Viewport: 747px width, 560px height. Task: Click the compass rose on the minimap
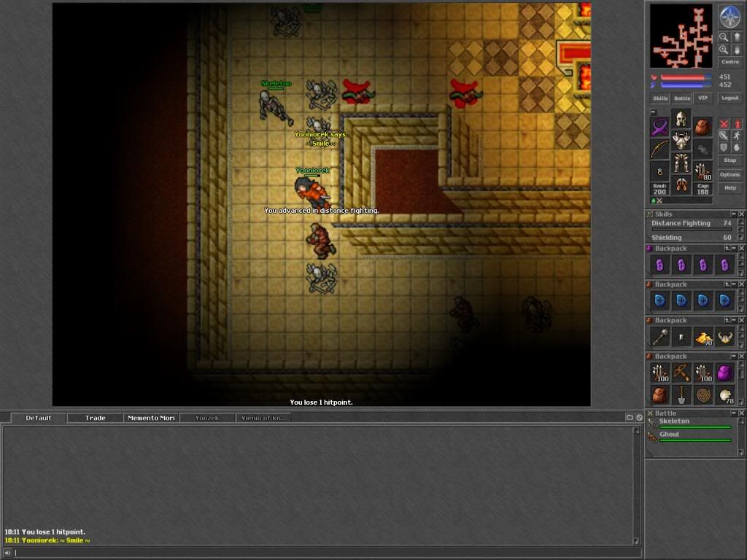click(x=729, y=17)
